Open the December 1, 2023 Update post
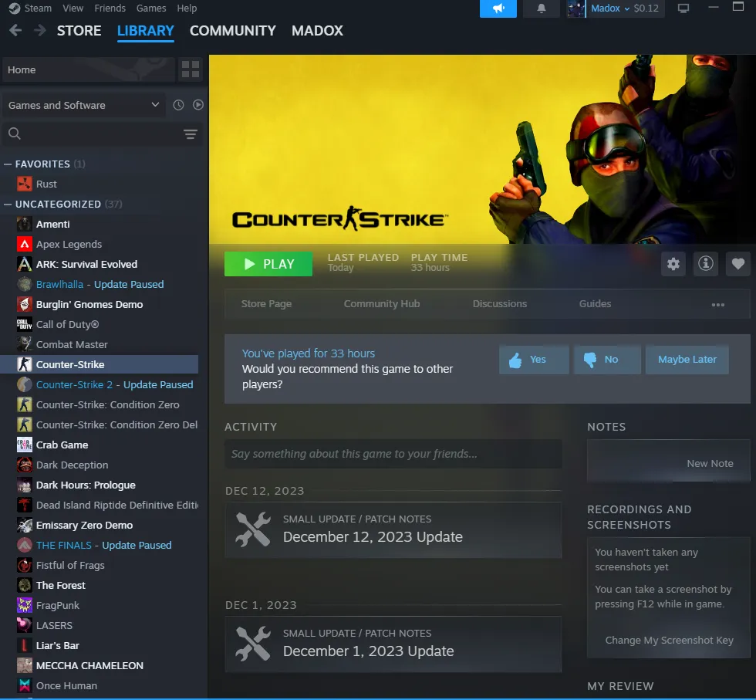 [x=393, y=644]
